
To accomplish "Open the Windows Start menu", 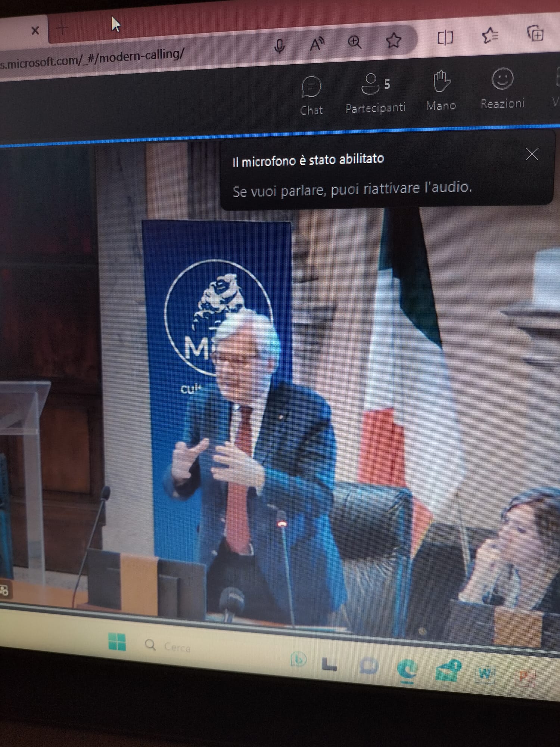I will [x=117, y=642].
